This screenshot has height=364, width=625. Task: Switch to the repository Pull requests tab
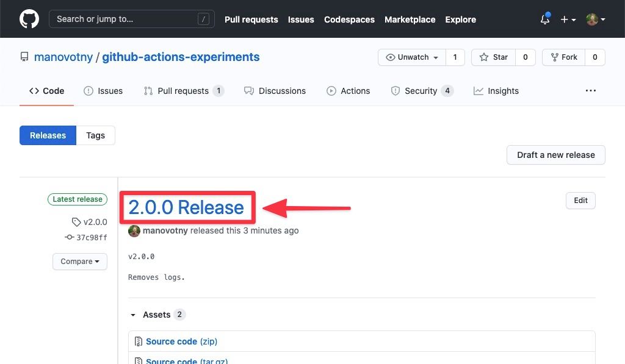pos(184,91)
